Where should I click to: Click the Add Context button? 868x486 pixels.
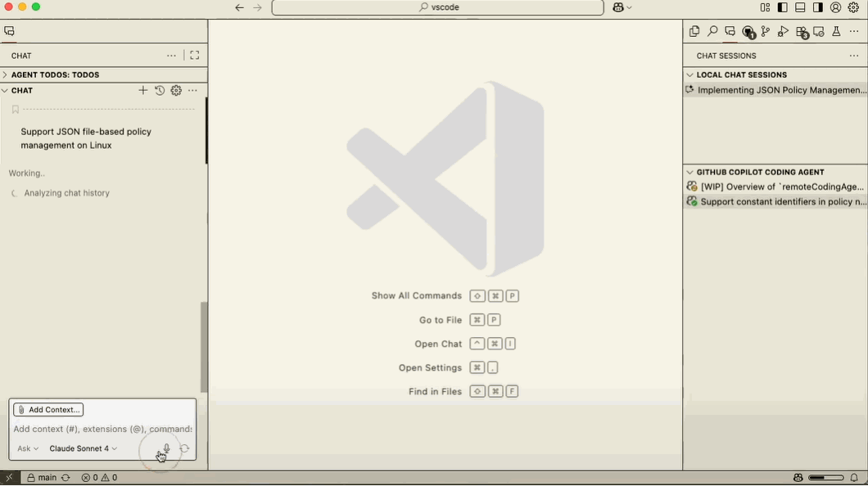click(48, 410)
